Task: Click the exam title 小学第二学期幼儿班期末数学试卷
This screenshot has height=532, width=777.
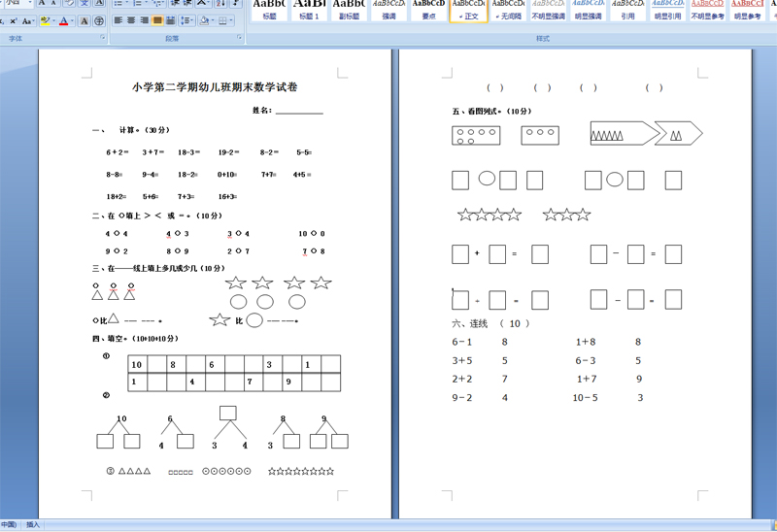Action: [215, 87]
